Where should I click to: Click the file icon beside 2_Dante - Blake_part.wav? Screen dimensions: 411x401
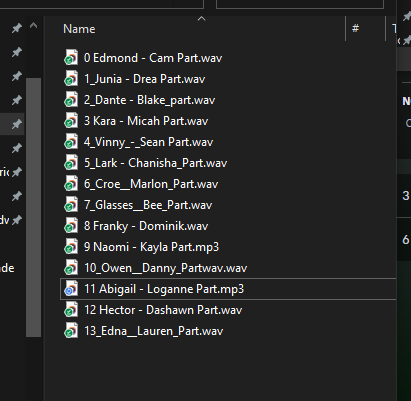[x=71, y=99]
